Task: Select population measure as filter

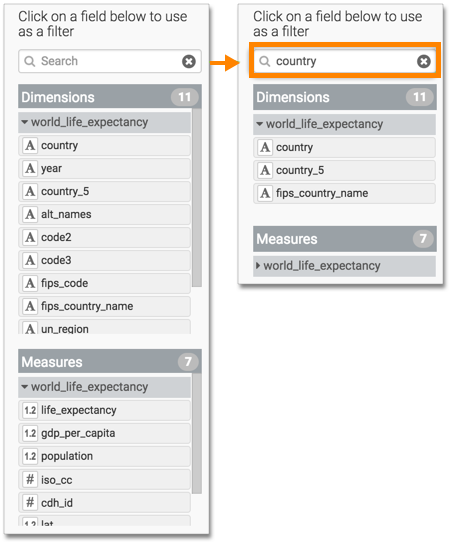Action: [104, 456]
